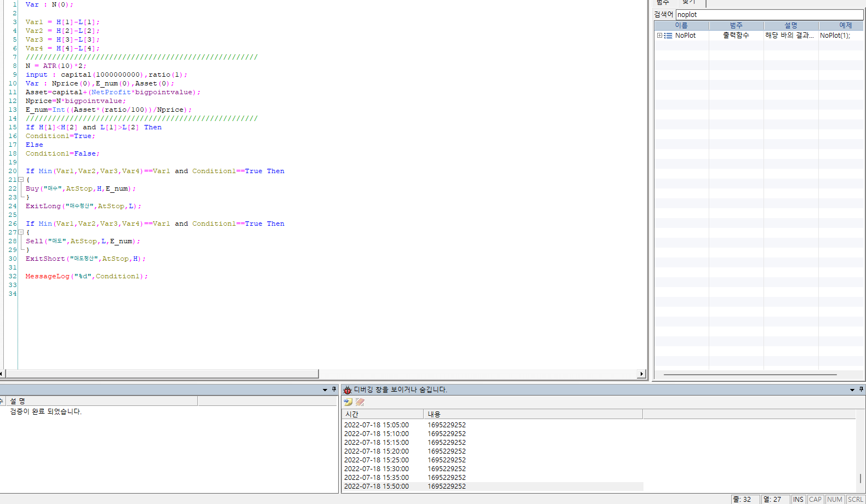Click the pushpin icon on the validation output panel
The image size is (866, 504).
334,390
